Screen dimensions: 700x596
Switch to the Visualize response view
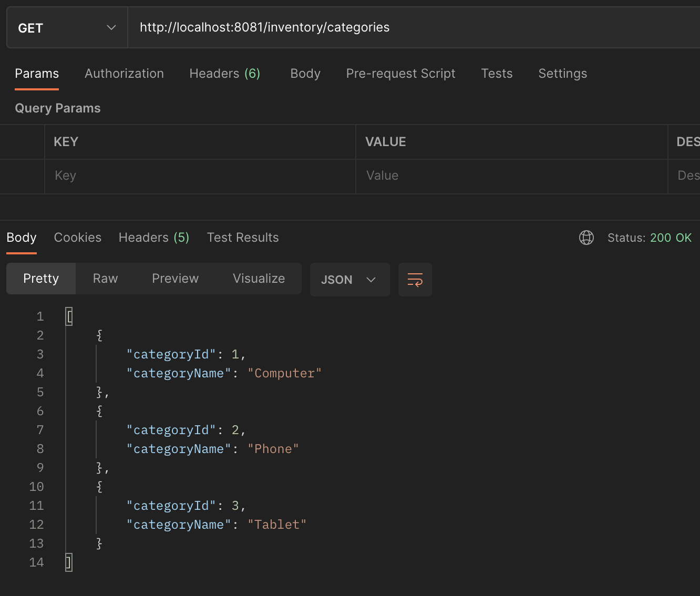click(x=259, y=279)
